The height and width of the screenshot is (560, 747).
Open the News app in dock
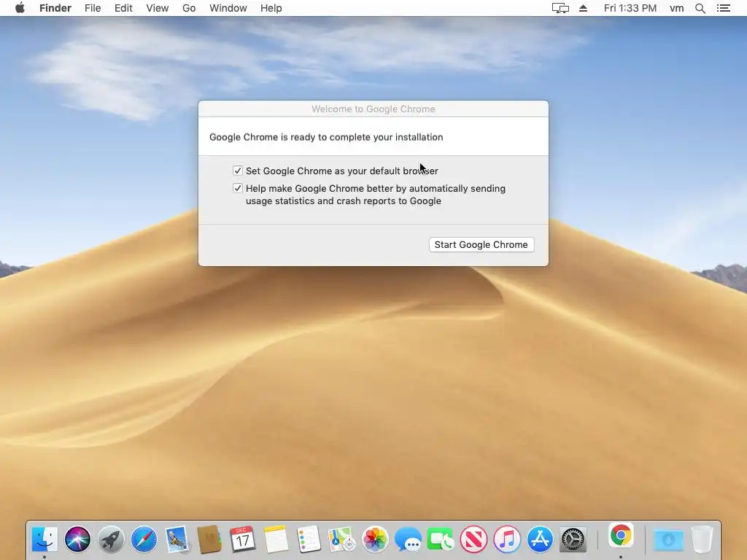(474, 540)
